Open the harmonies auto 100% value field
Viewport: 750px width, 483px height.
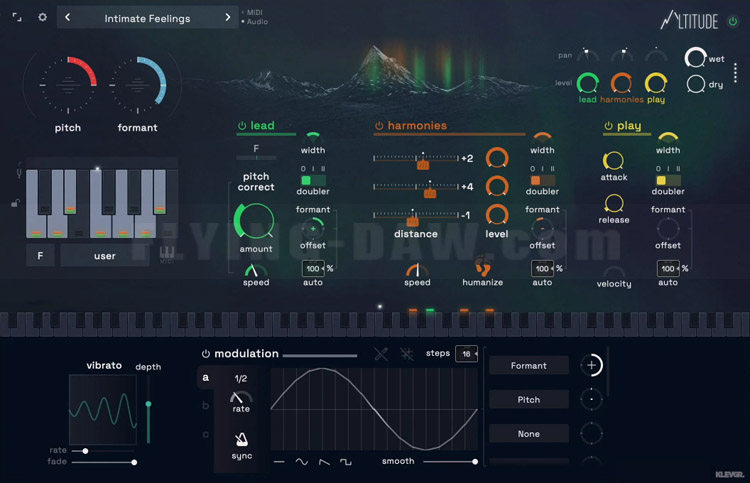pos(542,269)
